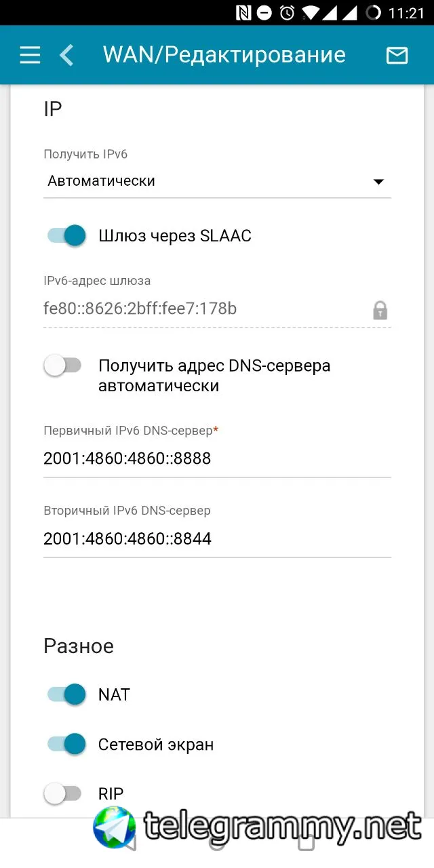Go back using the header arrow

point(66,55)
